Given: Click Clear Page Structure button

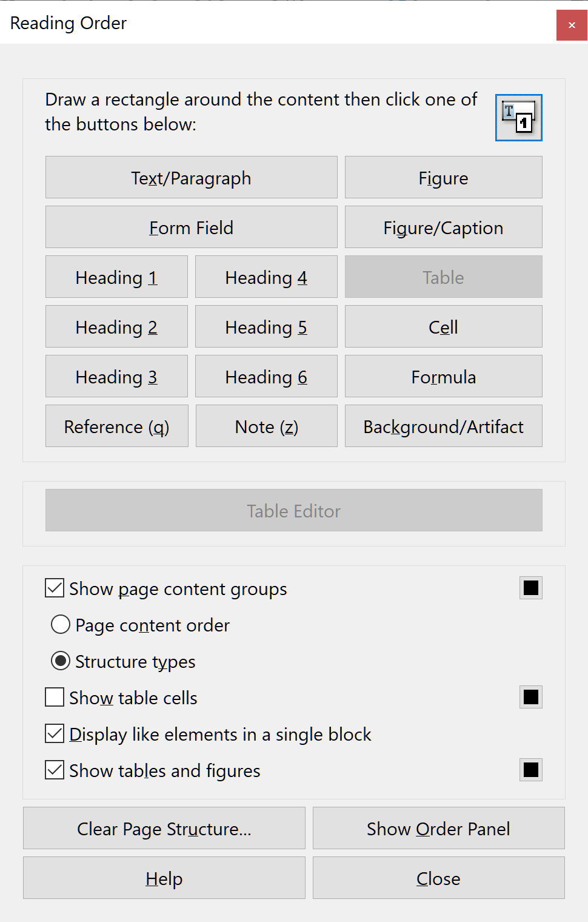Looking at the screenshot, I should click(164, 829).
